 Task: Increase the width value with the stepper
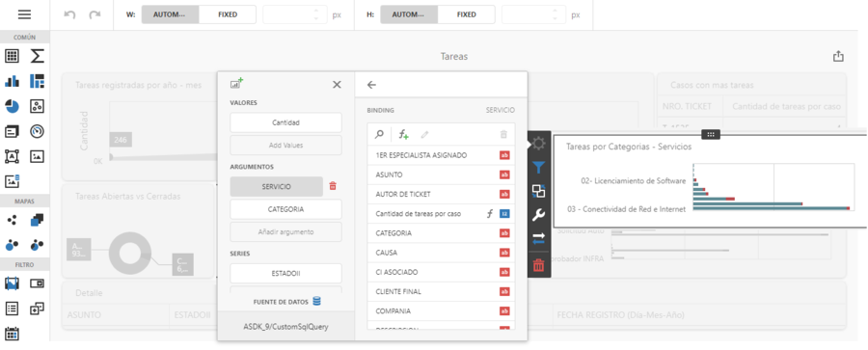click(316, 11)
